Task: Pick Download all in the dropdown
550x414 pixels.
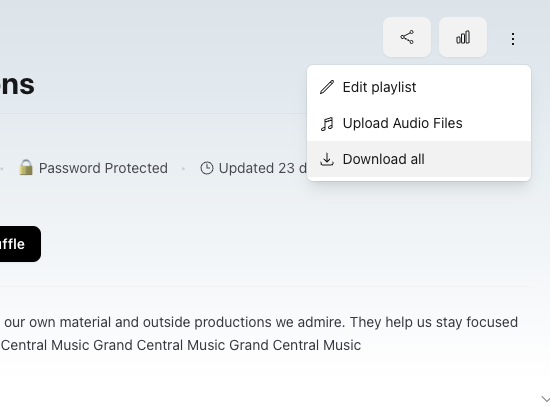Action: (x=419, y=159)
